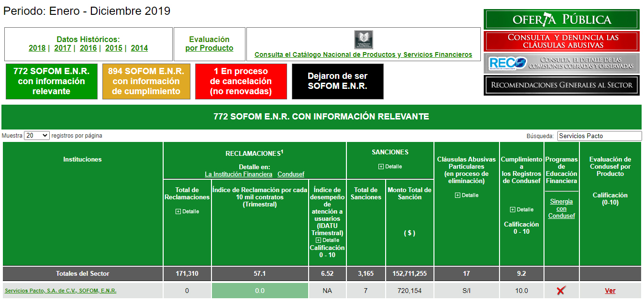Click the Evaluación de Condusef por Producto header
Image resolution: width=644 pixels, height=303 pixels.
pos(610,166)
